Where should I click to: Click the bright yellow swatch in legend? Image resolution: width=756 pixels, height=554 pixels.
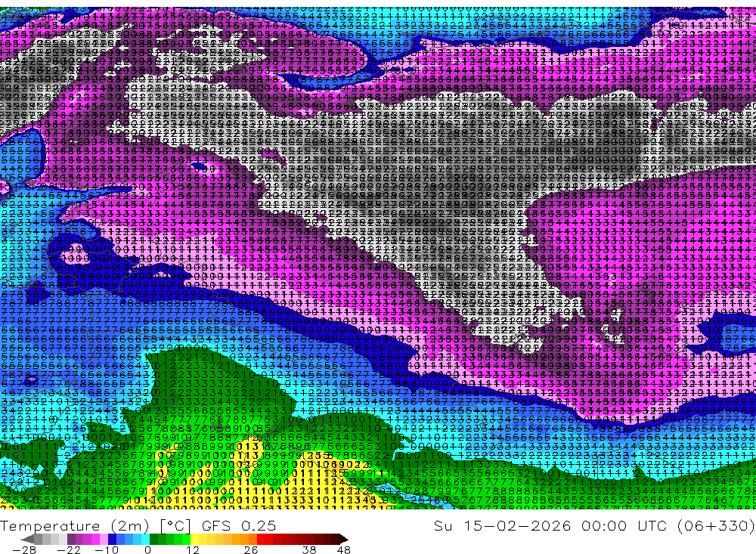tap(195, 539)
